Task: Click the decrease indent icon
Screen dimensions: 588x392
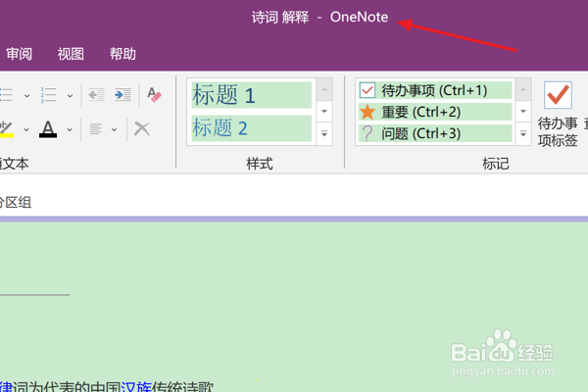Action: point(96,95)
